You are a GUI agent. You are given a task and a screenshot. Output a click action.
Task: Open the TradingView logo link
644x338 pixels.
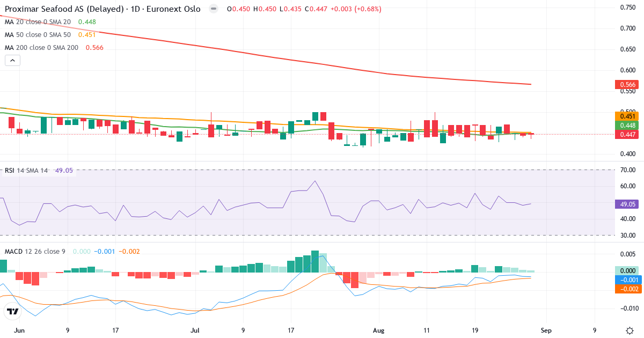pos(12,311)
